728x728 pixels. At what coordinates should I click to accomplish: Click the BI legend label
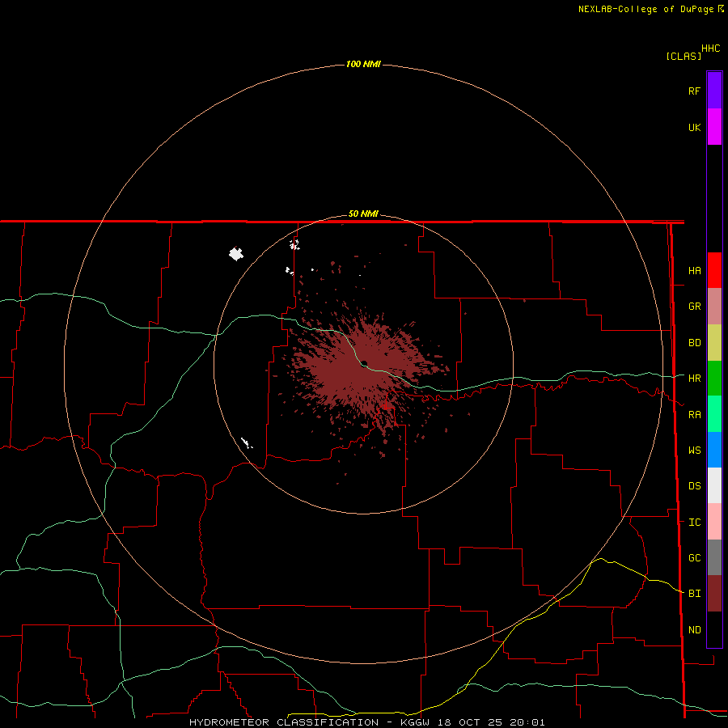[x=694, y=594]
